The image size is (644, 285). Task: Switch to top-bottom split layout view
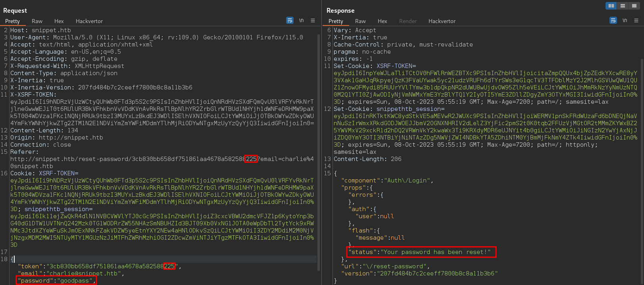pyautogui.click(x=623, y=6)
